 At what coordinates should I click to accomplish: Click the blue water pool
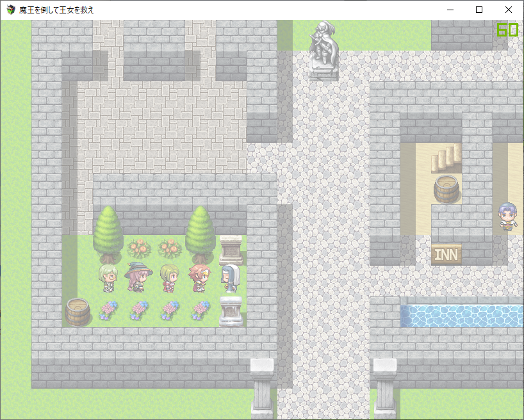[x=461, y=316]
